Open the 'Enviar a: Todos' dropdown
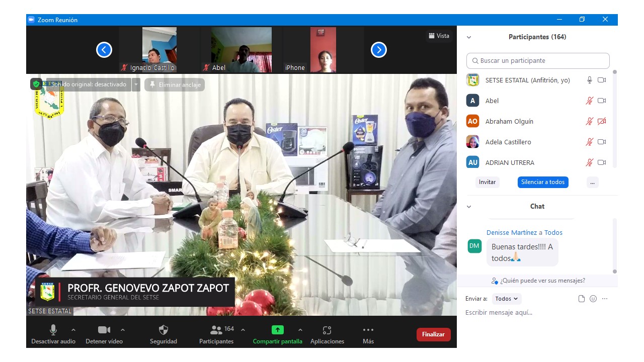Screen dimensions: 644x362 [x=506, y=299]
